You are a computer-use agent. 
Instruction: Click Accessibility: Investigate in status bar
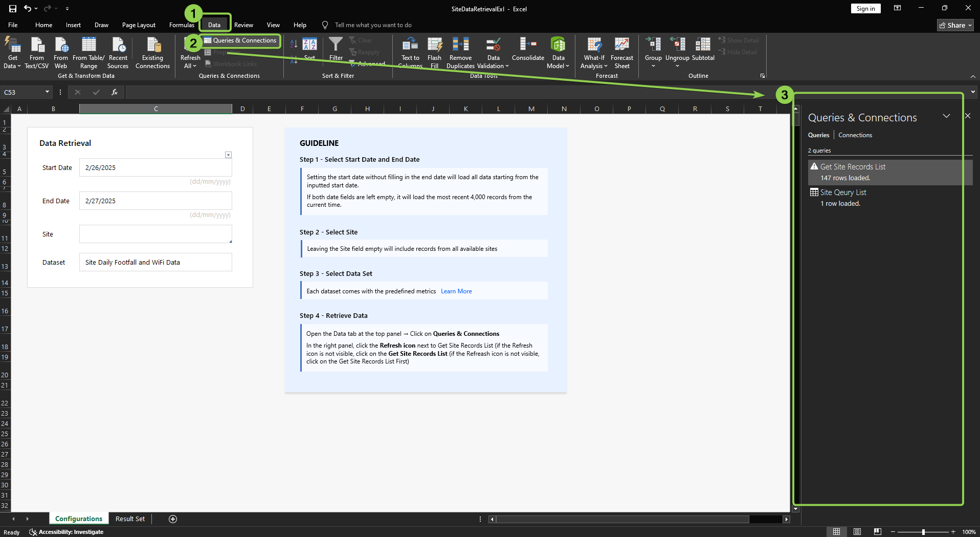(x=66, y=532)
